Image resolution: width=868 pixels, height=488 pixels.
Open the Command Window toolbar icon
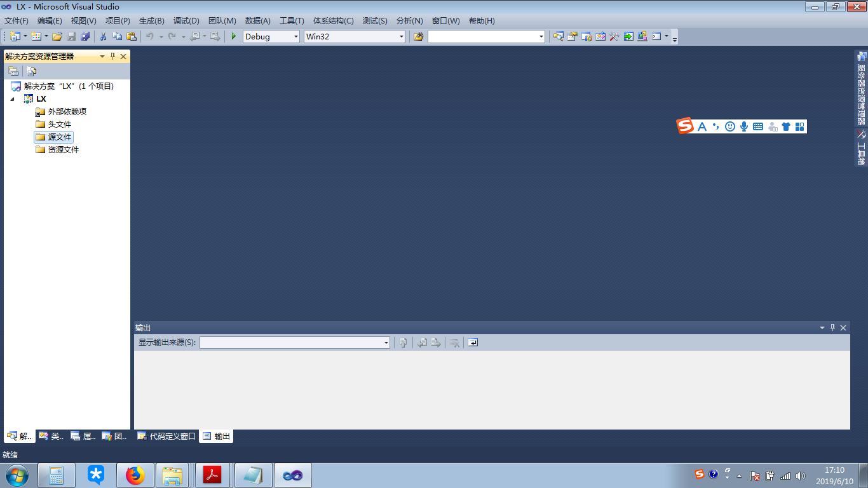[x=656, y=36]
